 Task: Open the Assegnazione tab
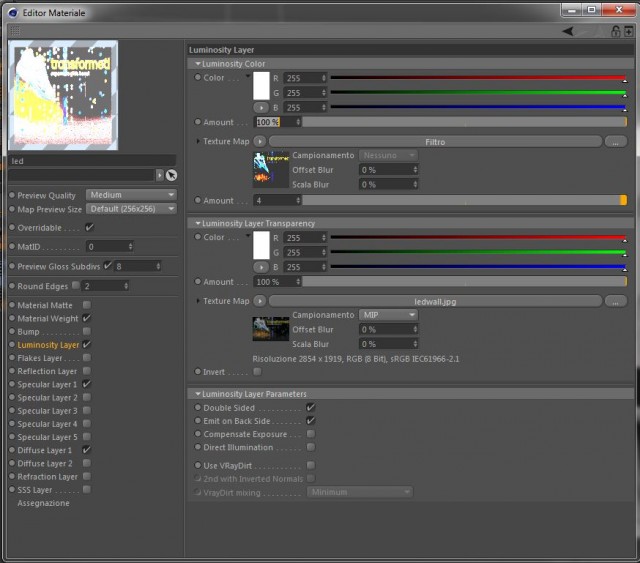click(43, 503)
